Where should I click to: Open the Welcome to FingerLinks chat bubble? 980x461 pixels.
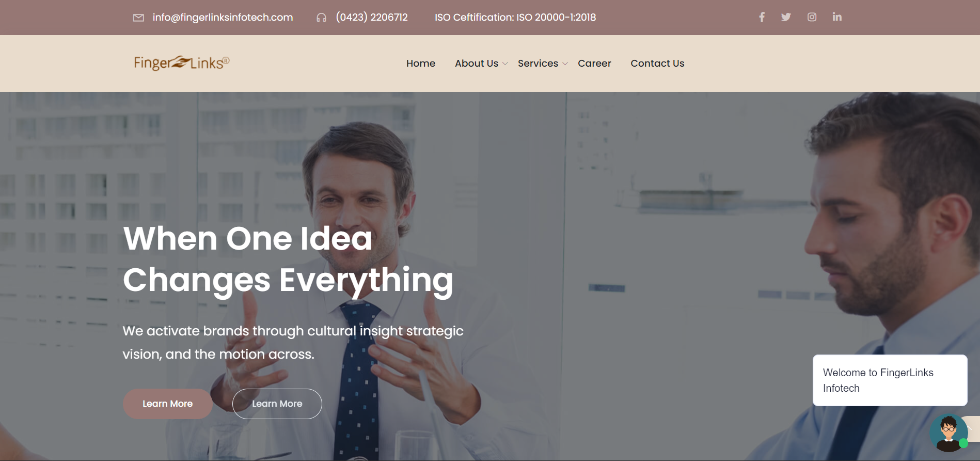pos(890,380)
